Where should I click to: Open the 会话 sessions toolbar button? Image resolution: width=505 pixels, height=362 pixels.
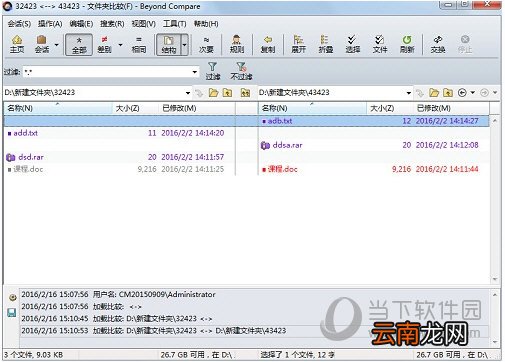(42, 44)
